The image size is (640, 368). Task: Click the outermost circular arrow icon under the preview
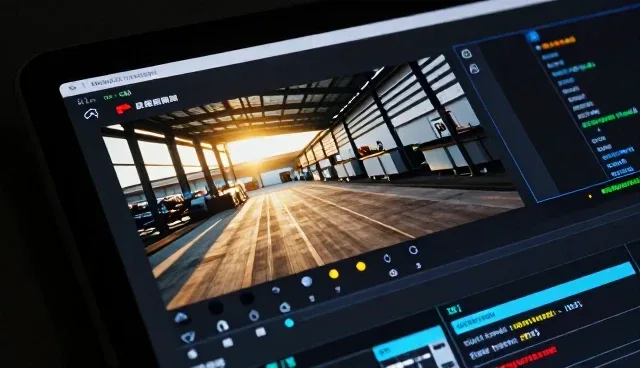pyautogui.click(x=413, y=250)
